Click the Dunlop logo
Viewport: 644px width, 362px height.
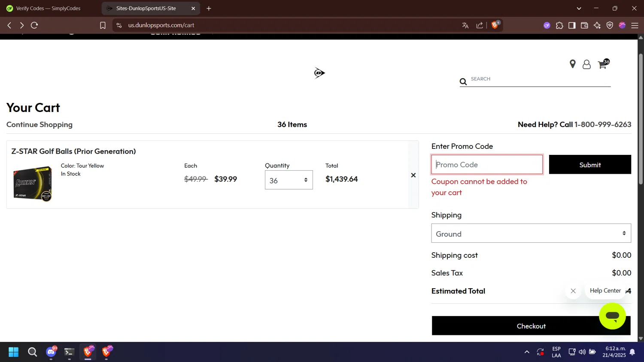pyautogui.click(x=319, y=73)
